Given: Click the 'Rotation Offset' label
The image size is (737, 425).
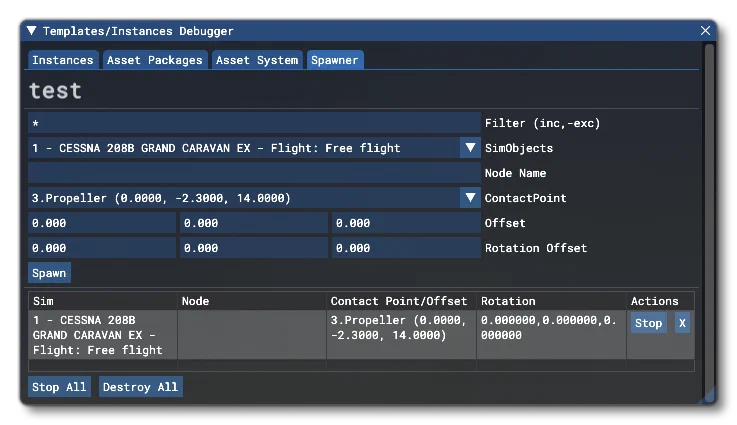Looking at the screenshot, I should [x=536, y=248].
